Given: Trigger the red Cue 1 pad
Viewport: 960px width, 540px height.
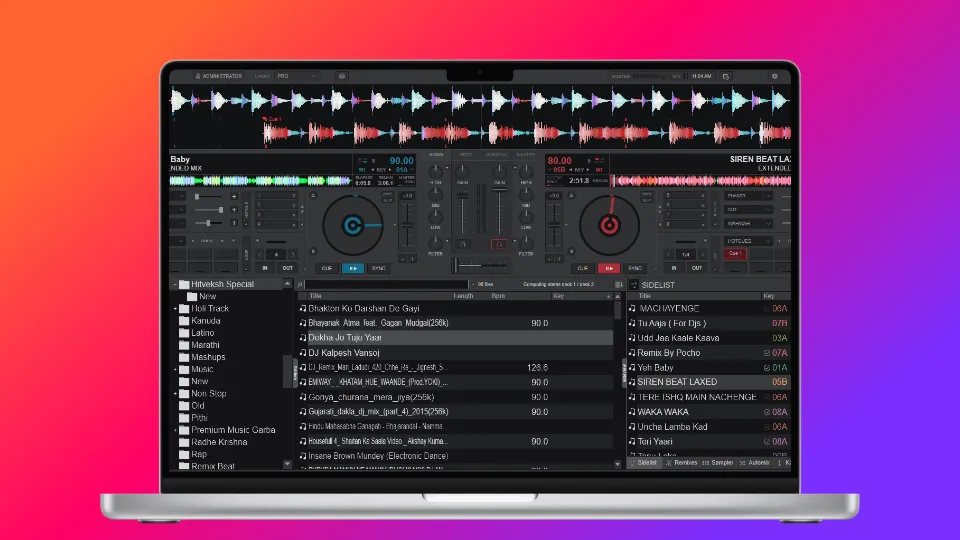Looking at the screenshot, I should (735, 253).
